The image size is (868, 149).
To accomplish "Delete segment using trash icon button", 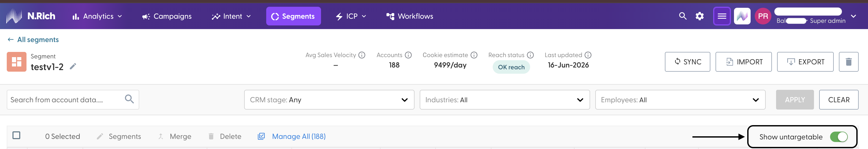I will (849, 62).
